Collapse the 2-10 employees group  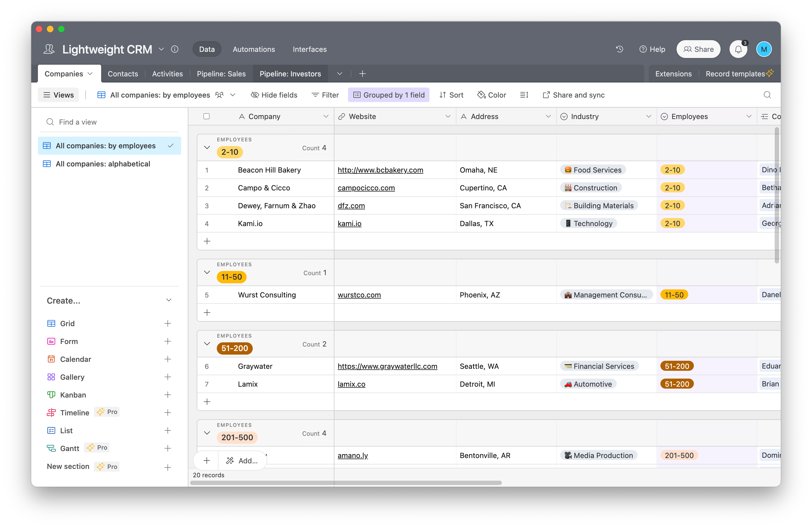click(207, 147)
